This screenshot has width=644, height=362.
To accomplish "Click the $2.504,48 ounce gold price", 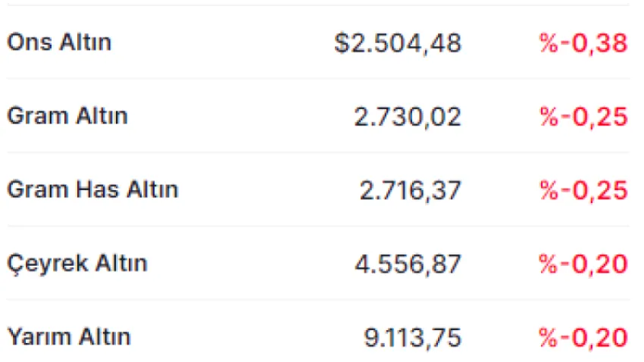I will 398,42.
